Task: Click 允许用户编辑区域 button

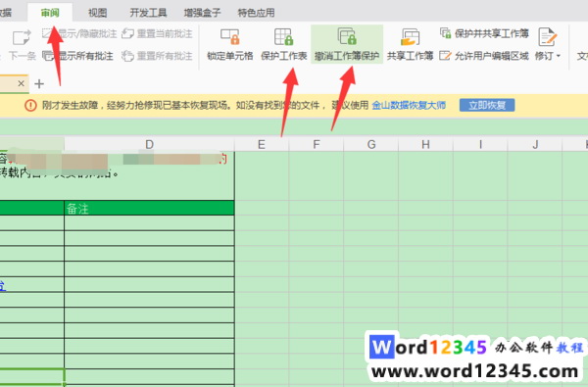Action: [484, 56]
